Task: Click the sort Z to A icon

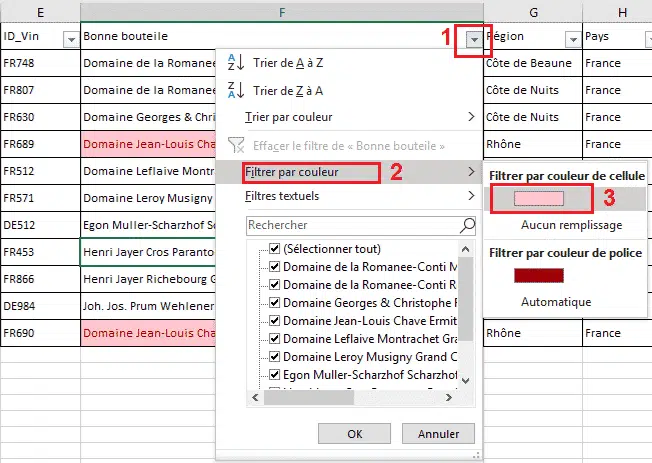Action: pyautogui.click(x=236, y=90)
